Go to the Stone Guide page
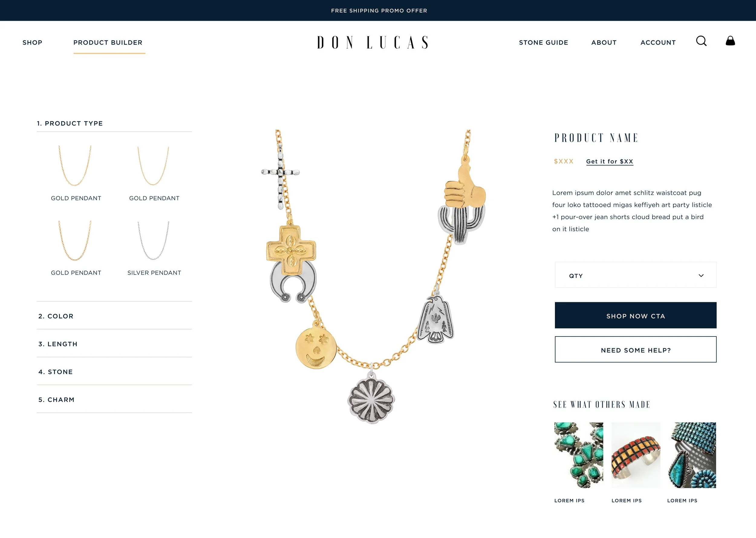756x538 pixels. [x=543, y=42]
